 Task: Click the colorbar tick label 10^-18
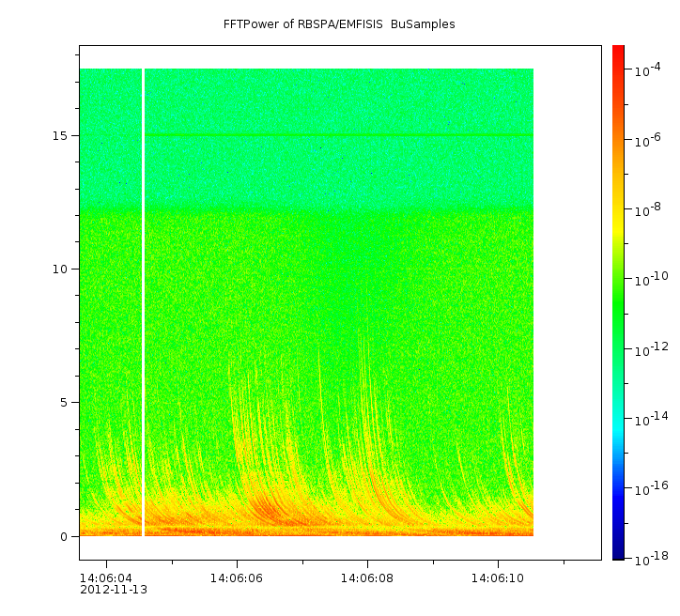(x=650, y=558)
